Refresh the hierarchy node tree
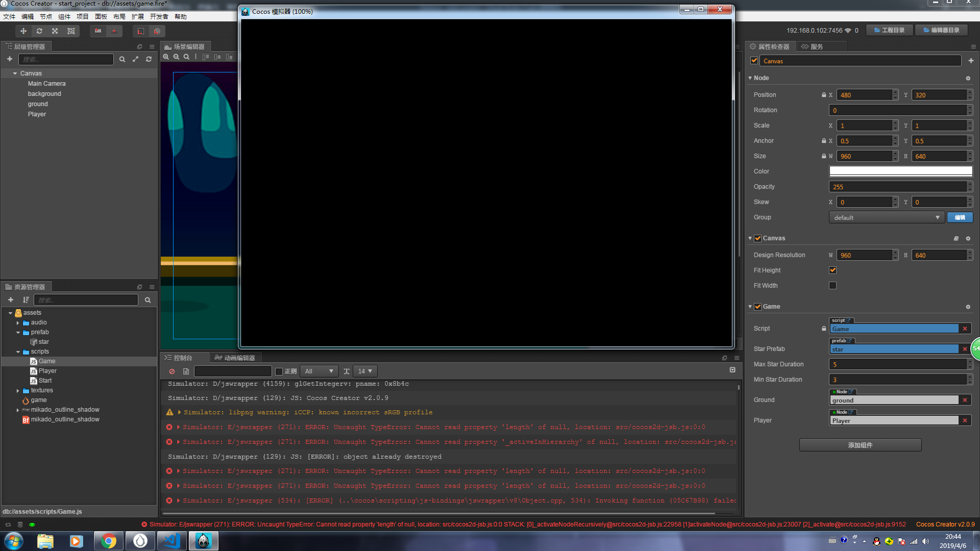Screen dimensions: 980x551 tap(149, 59)
